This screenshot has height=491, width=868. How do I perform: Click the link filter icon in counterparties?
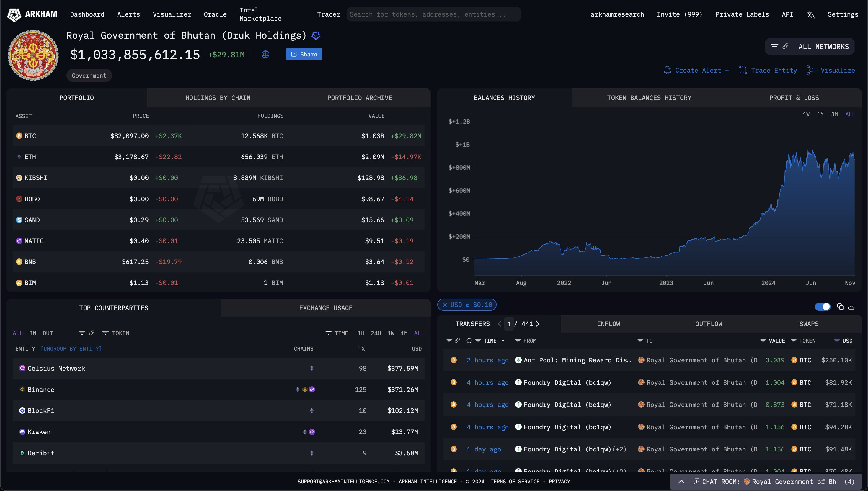pyautogui.click(x=92, y=333)
